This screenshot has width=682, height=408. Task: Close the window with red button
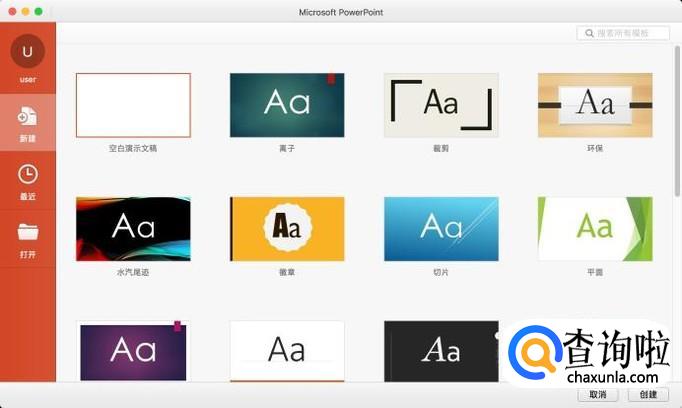pyautogui.click(x=13, y=12)
